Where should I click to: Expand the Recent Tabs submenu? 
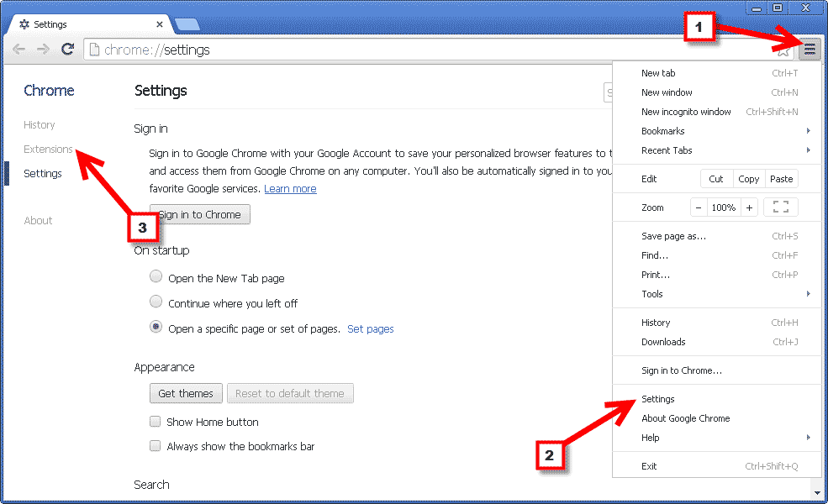pos(717,150)
